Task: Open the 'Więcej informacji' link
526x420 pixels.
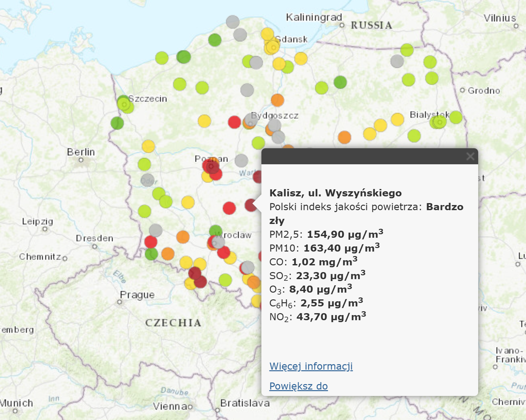Action: pos(311,366)
